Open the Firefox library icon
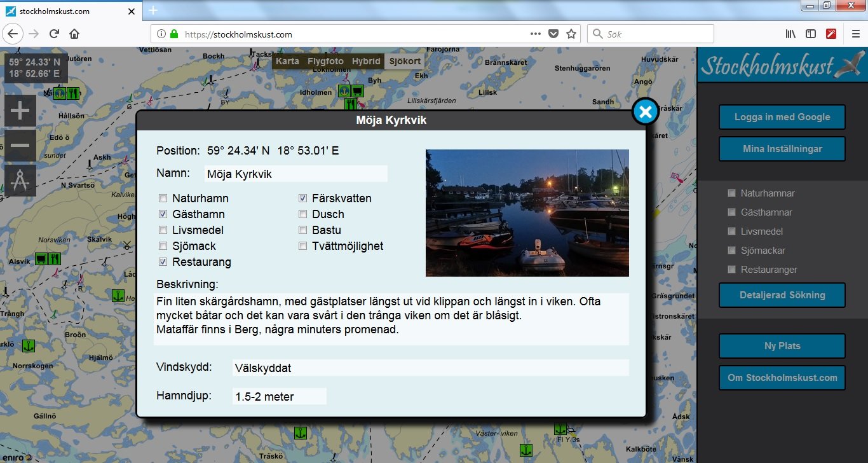This screenshot has height=463, width=868. click(790, 34)
